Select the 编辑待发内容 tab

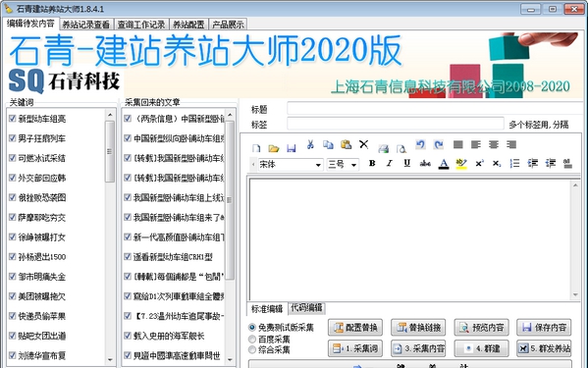click(30, 24)
